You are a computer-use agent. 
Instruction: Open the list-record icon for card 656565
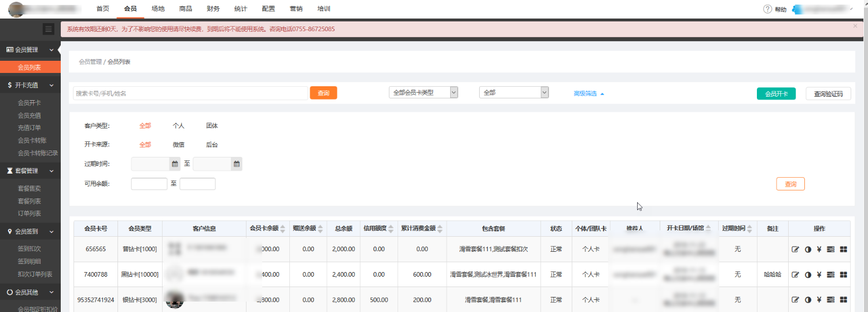[x=831, y=249]
